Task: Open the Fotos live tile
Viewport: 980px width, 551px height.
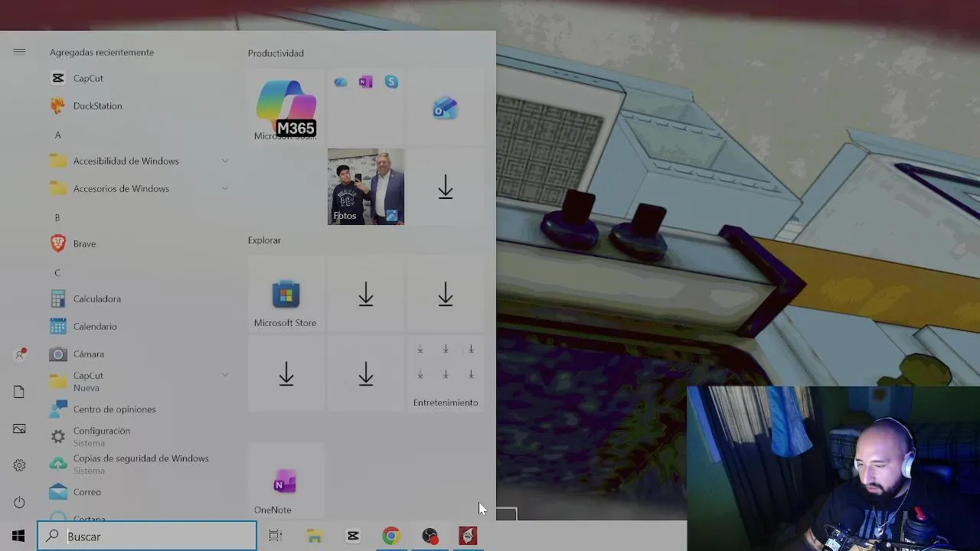Action: (366, 187)
